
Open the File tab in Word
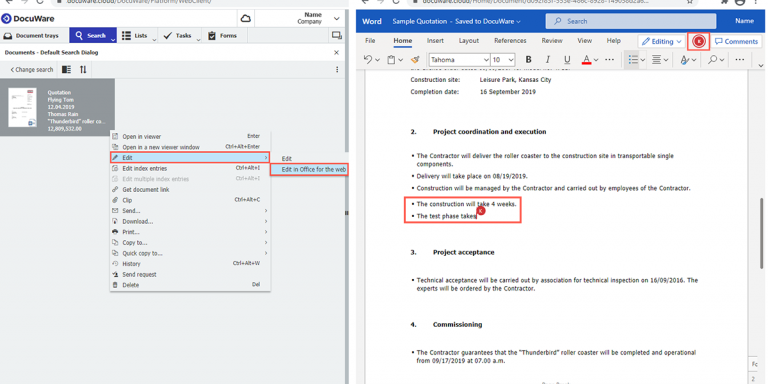point(370,41)
